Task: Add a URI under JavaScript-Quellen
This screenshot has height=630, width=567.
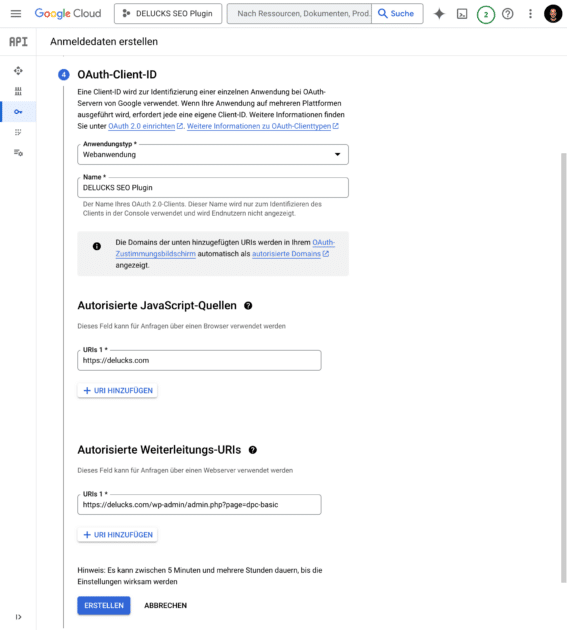Action: tap(117, 391)
